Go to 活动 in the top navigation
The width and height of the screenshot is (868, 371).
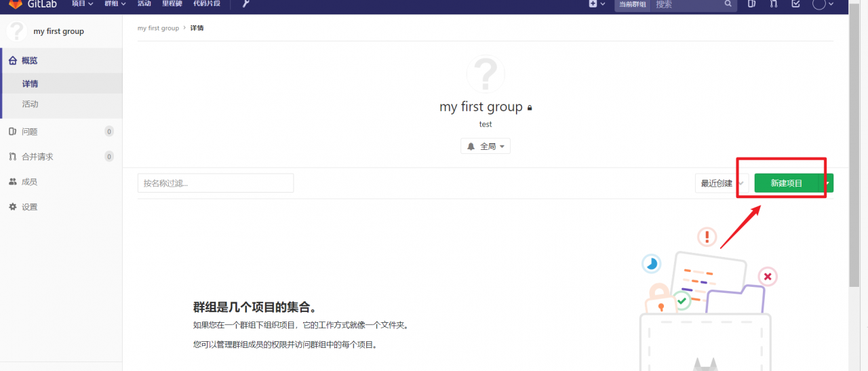[x=144, y=4]
